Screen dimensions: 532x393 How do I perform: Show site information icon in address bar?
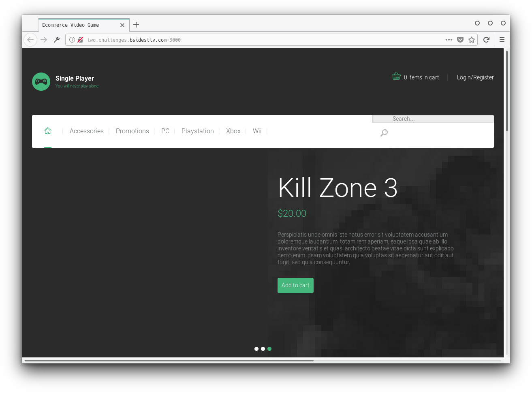point(72,40)
